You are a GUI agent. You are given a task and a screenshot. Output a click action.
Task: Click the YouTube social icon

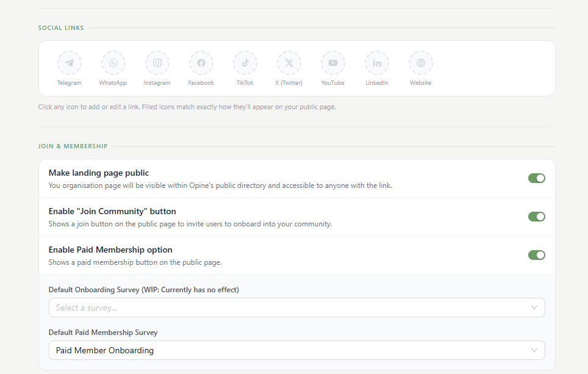pos(333,63)
